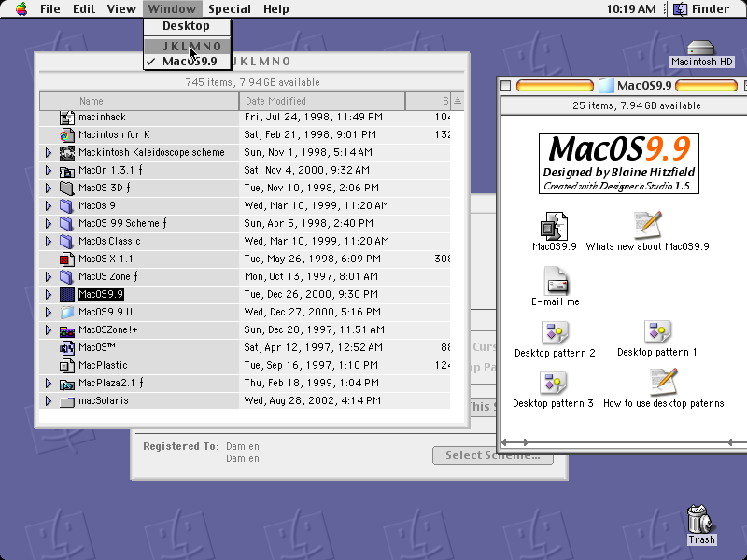Click the Macintosh for K file icon

coord(66,134)
